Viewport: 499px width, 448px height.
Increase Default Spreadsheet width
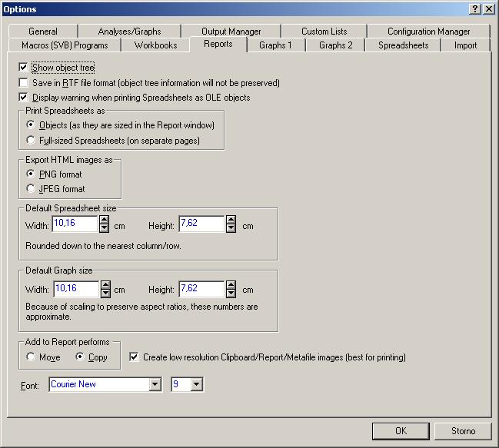104,220
